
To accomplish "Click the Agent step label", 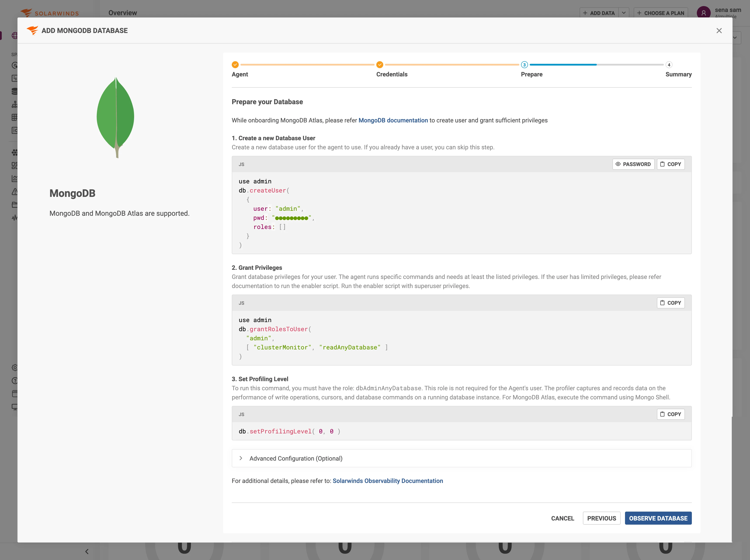I will tap(240, 74).
